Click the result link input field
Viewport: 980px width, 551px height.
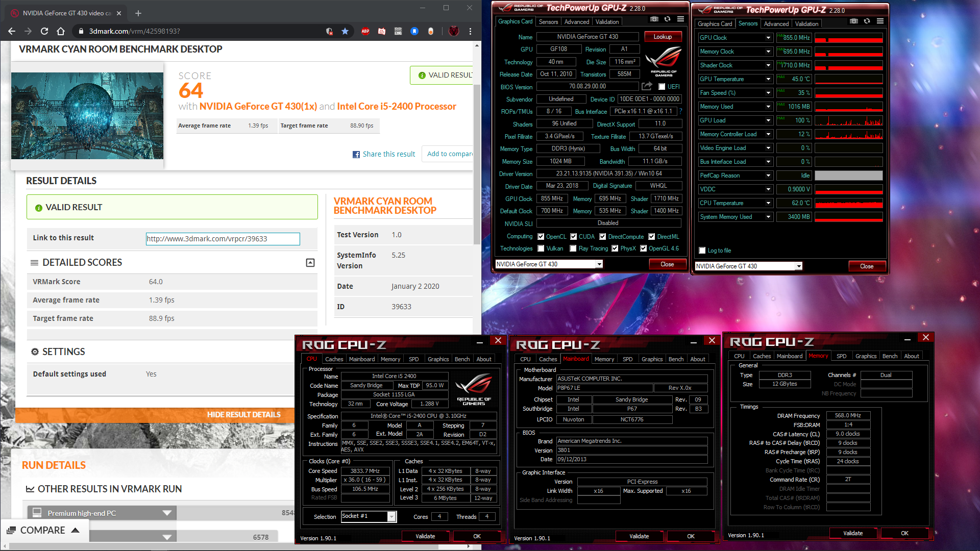point(223,239)
